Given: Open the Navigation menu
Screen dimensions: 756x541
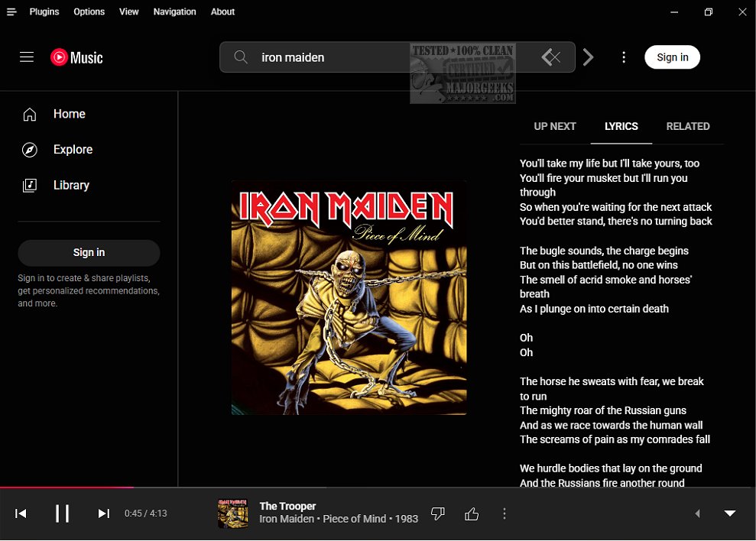Looking at the screenshot, I should (174, 11).
